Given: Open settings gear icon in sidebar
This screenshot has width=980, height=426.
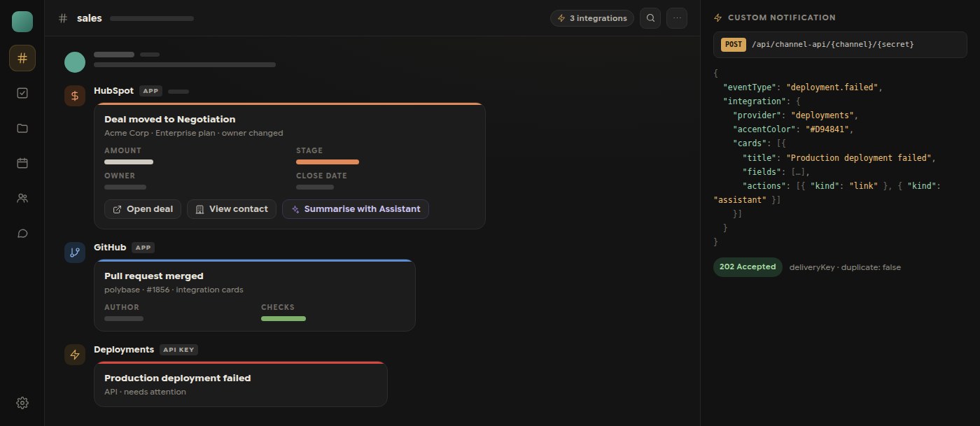Looking at the screenshot, I should point(22,403).
